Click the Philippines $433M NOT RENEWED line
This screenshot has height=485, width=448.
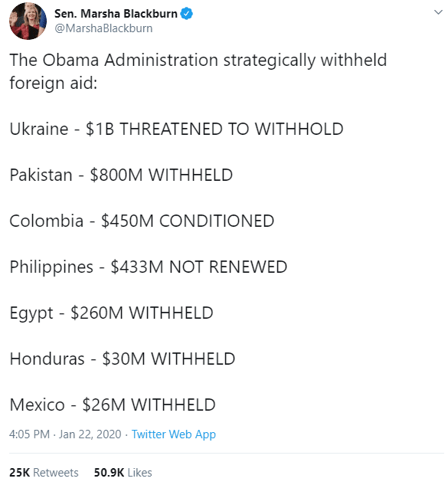tap(148, 267)
